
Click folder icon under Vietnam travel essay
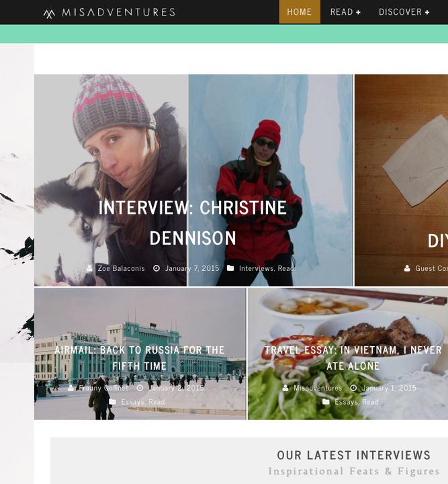[x=326, y=401]
